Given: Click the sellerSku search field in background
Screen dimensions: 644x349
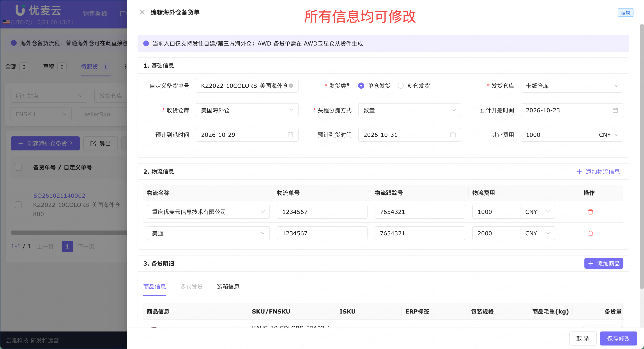Looking at the screenshot, I should tap(103, 114).
